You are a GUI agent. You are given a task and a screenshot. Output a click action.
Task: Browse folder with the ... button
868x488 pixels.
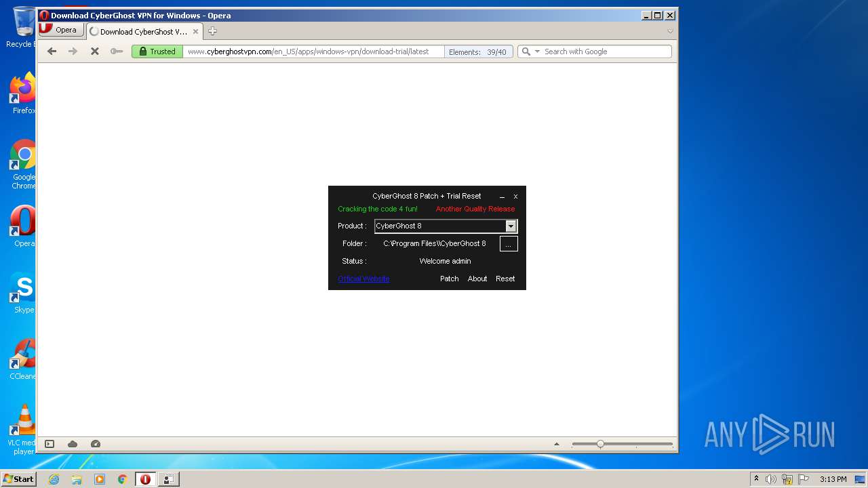click(x=509, y=244)
